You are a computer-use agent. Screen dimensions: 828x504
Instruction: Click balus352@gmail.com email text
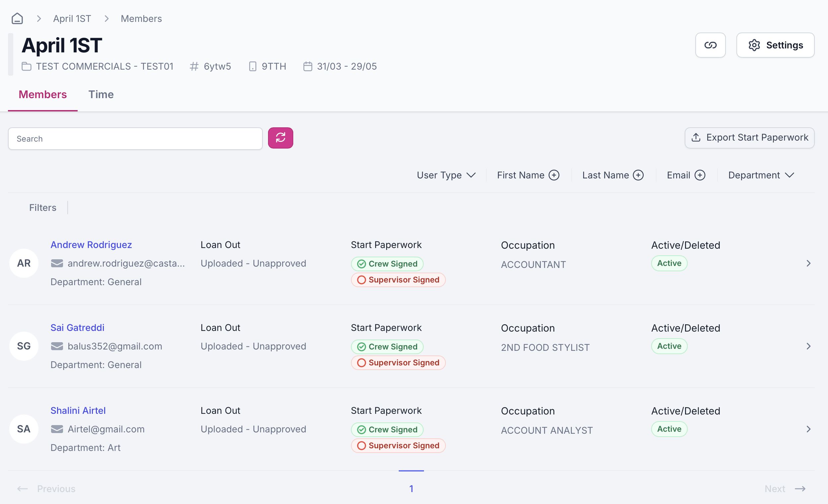114,346
